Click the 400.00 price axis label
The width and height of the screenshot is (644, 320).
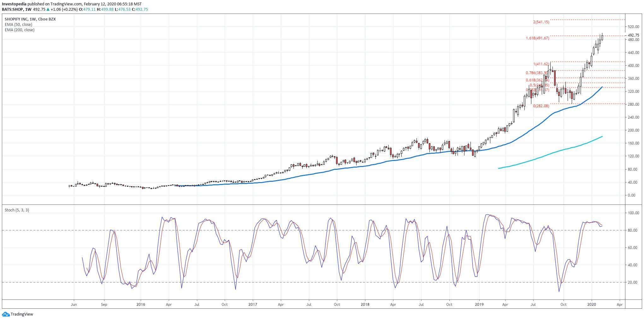(x=634, y=66)
